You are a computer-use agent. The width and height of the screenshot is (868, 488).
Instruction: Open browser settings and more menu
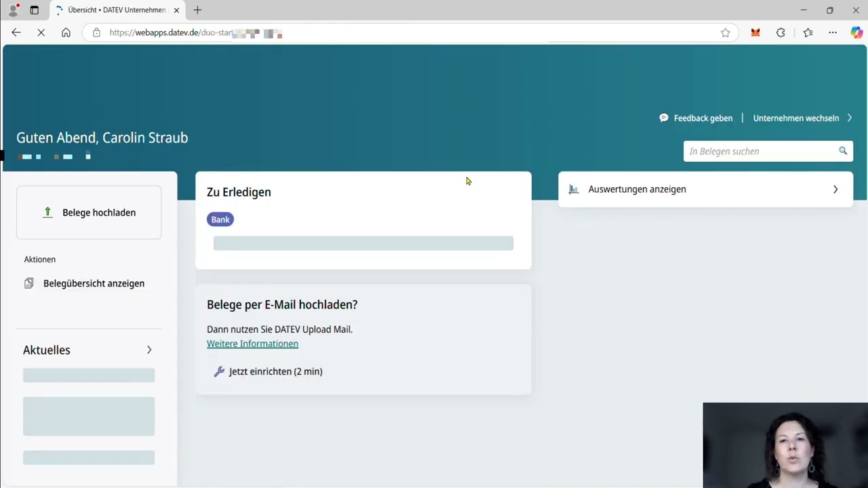point(833,33)
